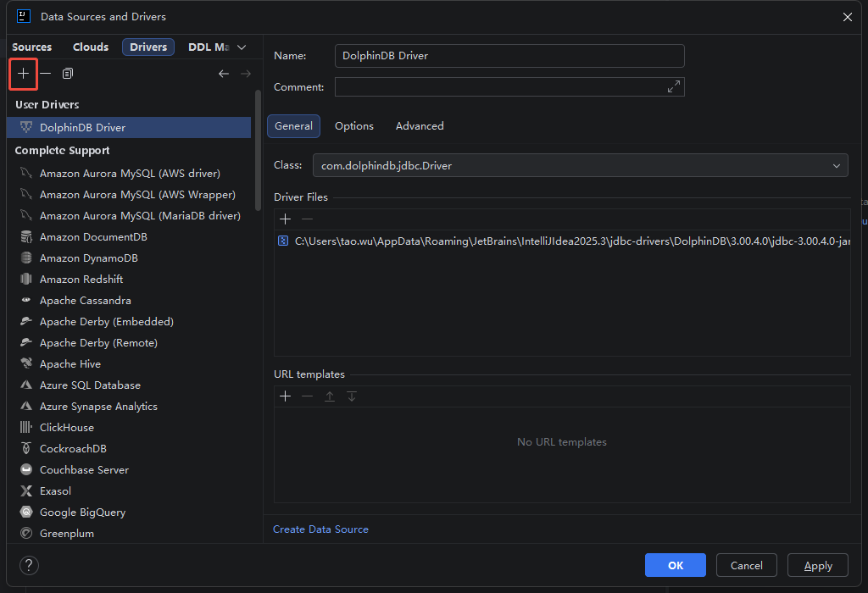Close the Data Sources and Drivers dialog
This screenshot has width=868, height=593.
tap(847, 17)
